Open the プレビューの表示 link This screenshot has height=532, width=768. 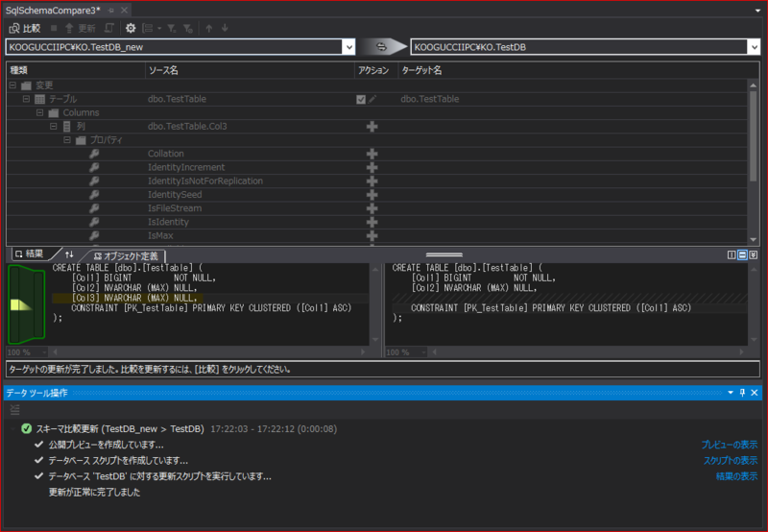click(x=730, y=445)
